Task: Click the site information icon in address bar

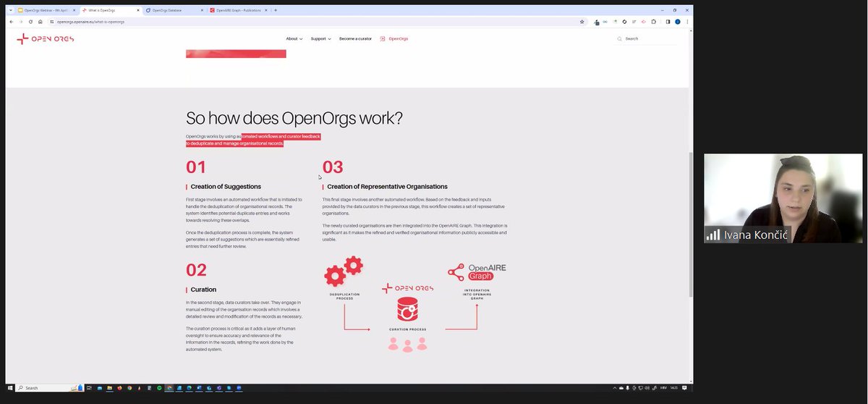Action: [51, 22]
